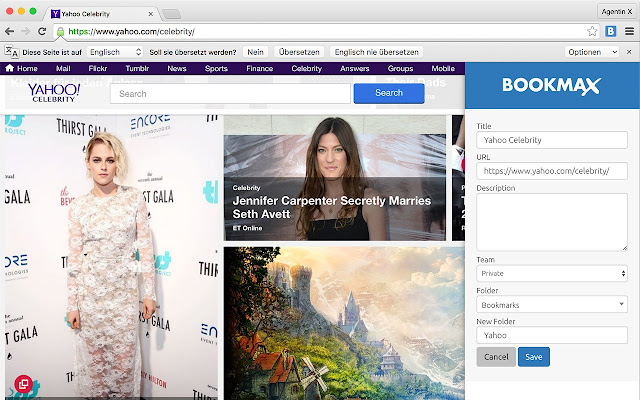The image size is (640, 400).
Task: Open the Bookmax extension icon
Action: click(x=611, y=31)
